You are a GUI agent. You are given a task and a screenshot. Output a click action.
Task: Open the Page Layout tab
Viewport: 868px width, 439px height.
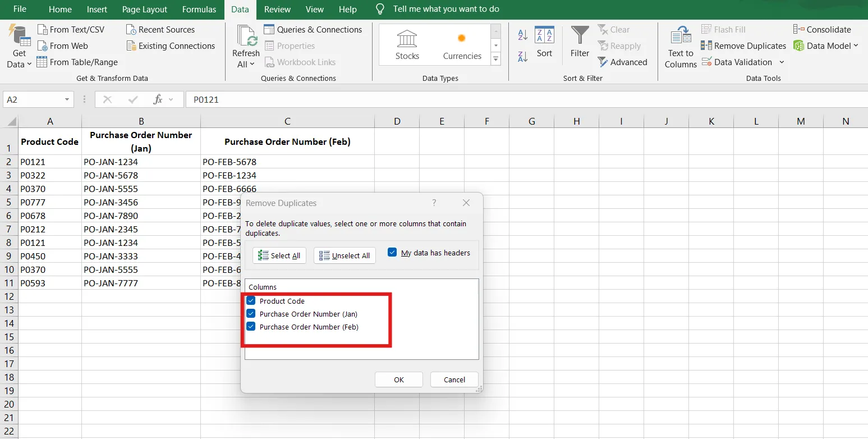click(x=145, y=9)
